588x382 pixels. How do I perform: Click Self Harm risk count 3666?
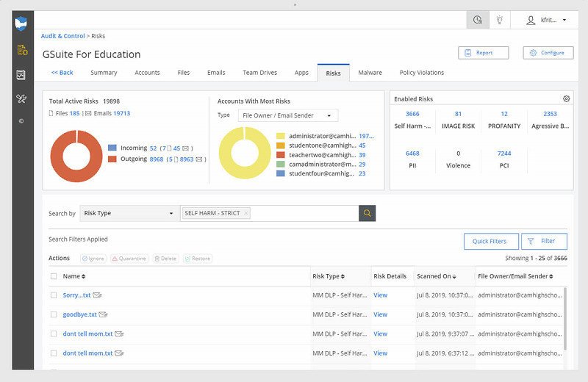pyautogui.click(x=412, y=114)
